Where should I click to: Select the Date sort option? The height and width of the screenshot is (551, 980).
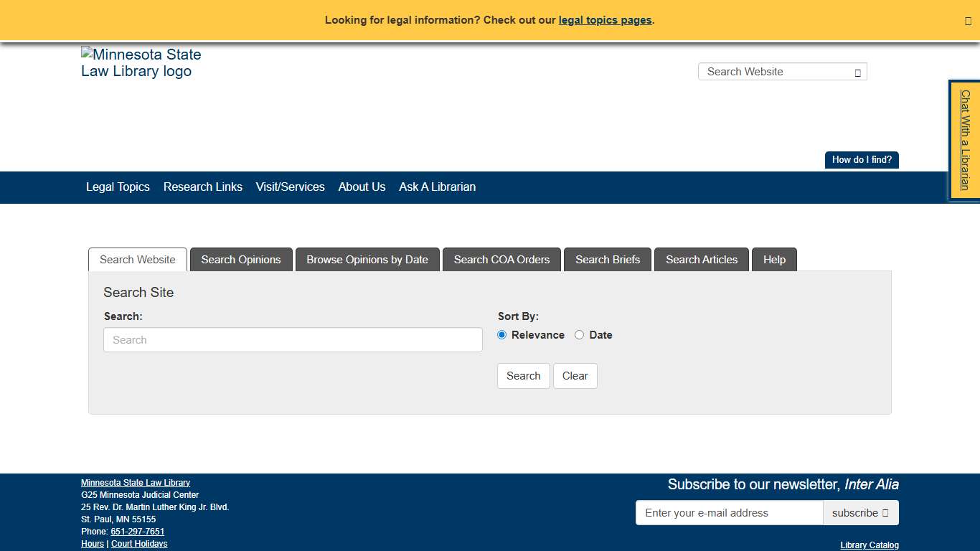579,334
